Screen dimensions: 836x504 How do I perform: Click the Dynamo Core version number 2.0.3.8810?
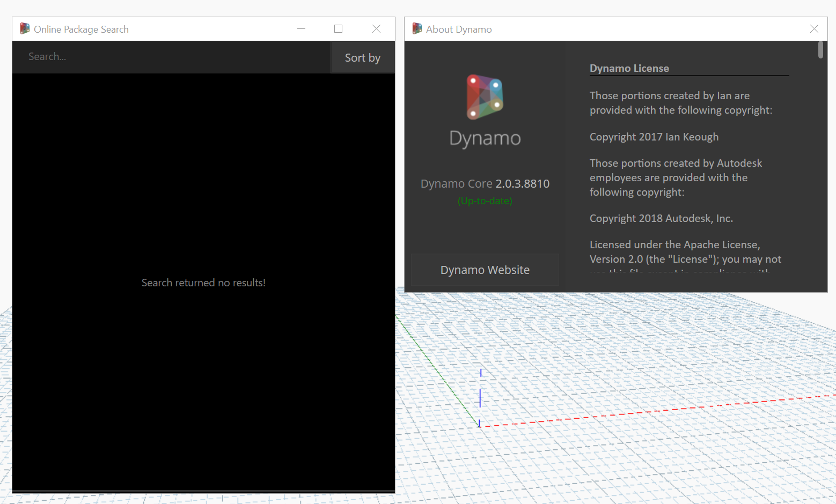coord(522,183)
